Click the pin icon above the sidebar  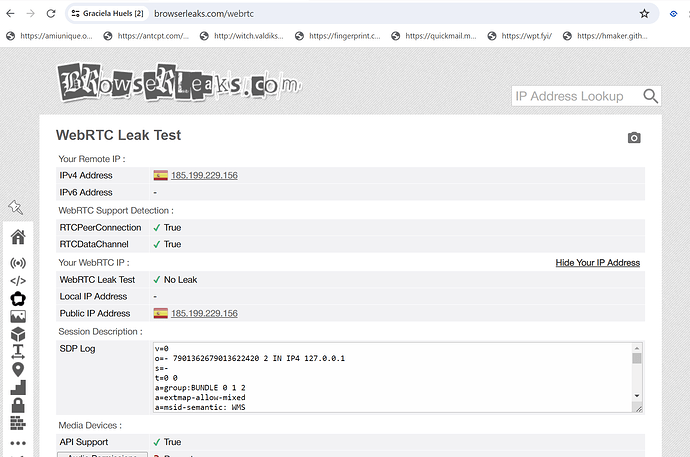(15, 207)
